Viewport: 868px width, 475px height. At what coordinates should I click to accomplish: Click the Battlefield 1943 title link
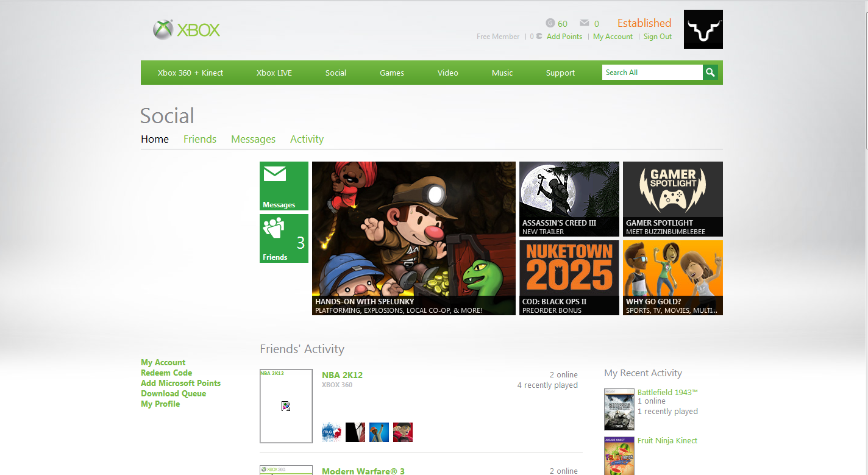667,392
